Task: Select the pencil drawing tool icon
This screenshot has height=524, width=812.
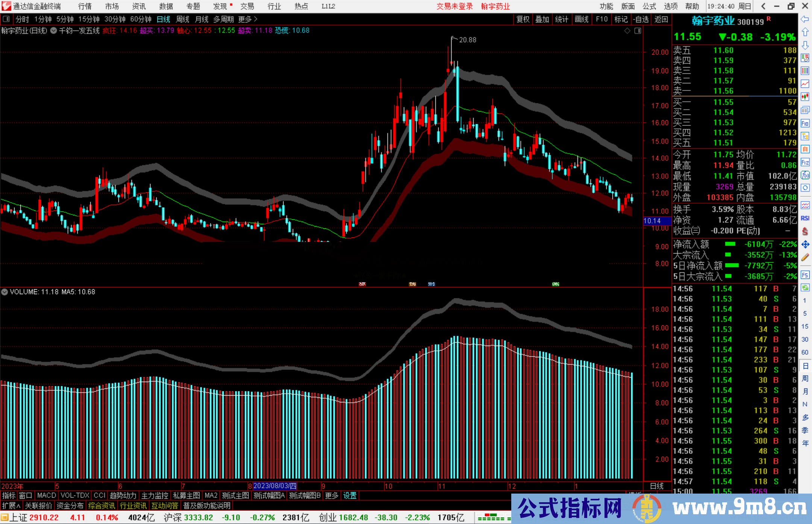Action: [805, 257]
